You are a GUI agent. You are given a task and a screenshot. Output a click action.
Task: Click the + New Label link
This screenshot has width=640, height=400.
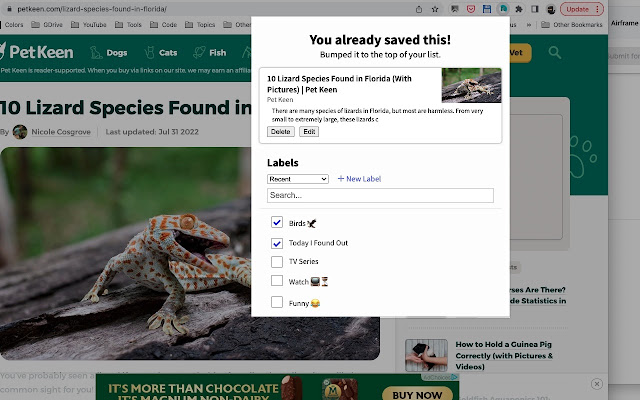click(x=359, y=179)
